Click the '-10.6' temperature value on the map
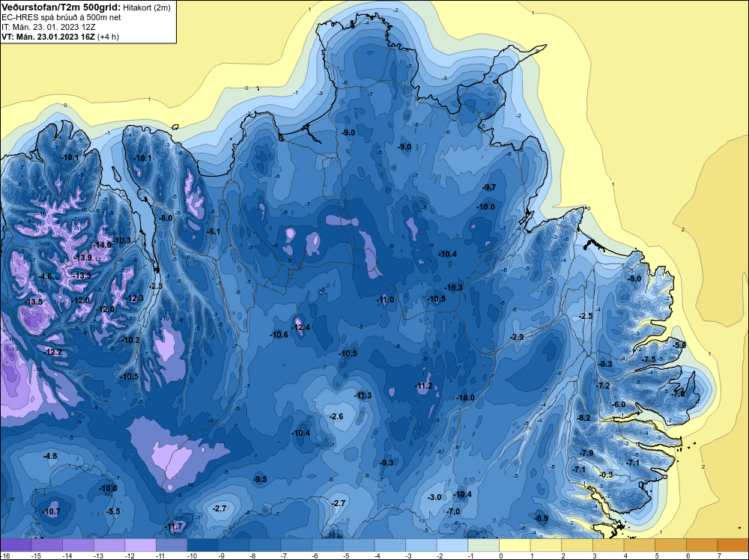Image resolution: width=749 pixels, height=560 pixels. 279,335
